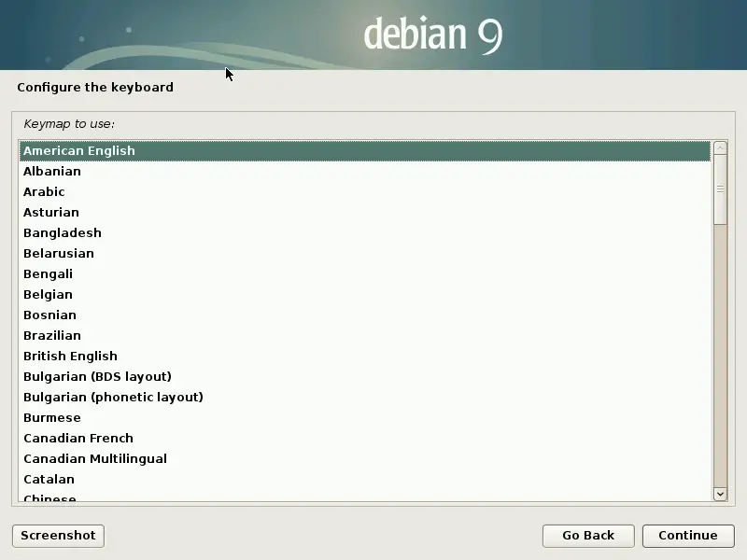Choose Bulgarian (phonetic layout)
This screenshot has height=560, width=747.
tap(113, 398)
